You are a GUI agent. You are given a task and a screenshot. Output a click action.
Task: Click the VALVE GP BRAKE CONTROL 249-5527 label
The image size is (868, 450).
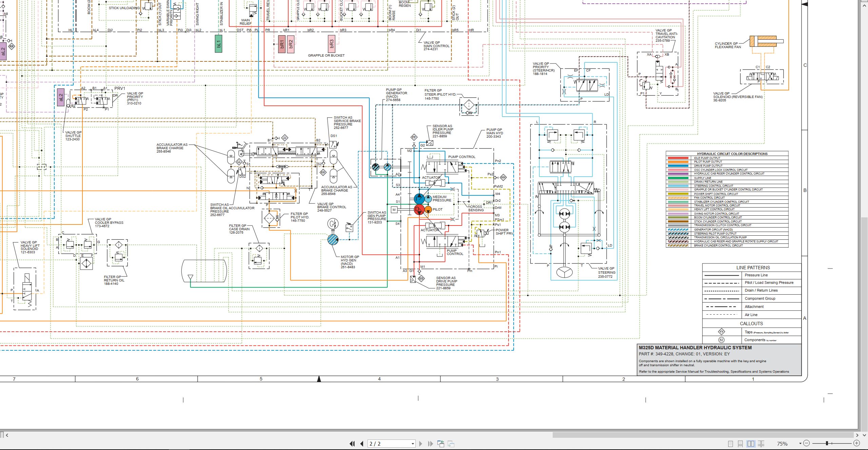[x=332, y=207]
